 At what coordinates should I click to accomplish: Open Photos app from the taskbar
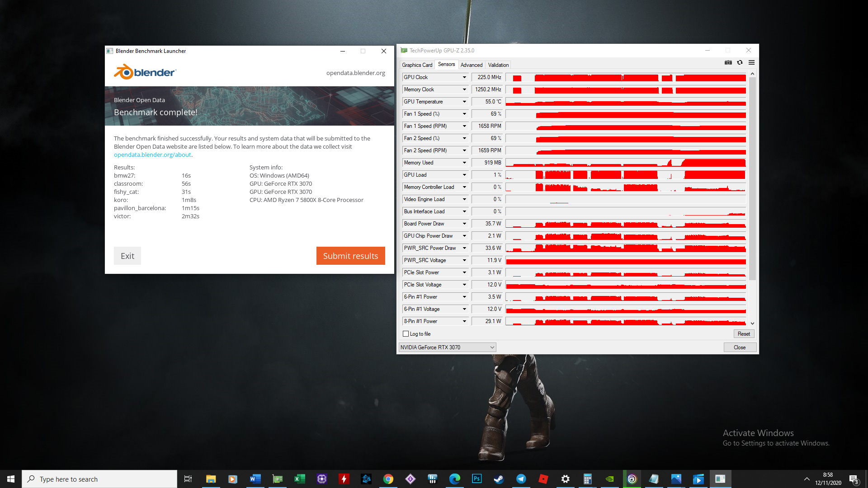tap(676, 479)
